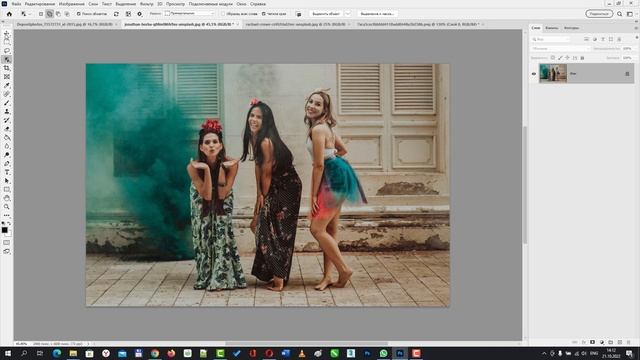Viewport: 640px width, 360px height.
Task: Click the Поделиться share button
Action: click(599, 14)
